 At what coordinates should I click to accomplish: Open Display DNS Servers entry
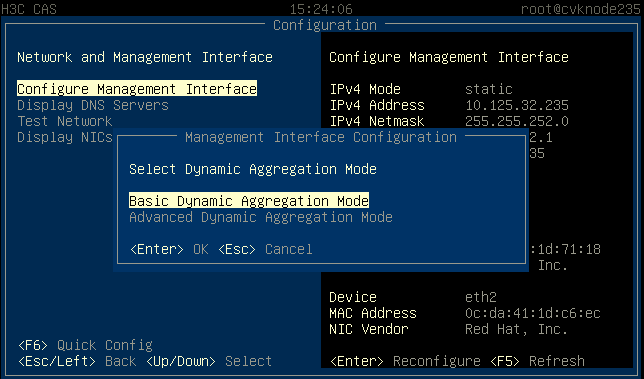point(93,105)
